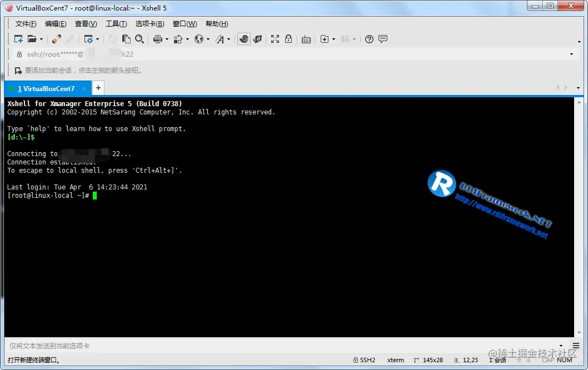Viewport: 588px width, 370px height.
Task: Open the 工具(T) menu
Action: pyautogui.click(x=116, y=24)
